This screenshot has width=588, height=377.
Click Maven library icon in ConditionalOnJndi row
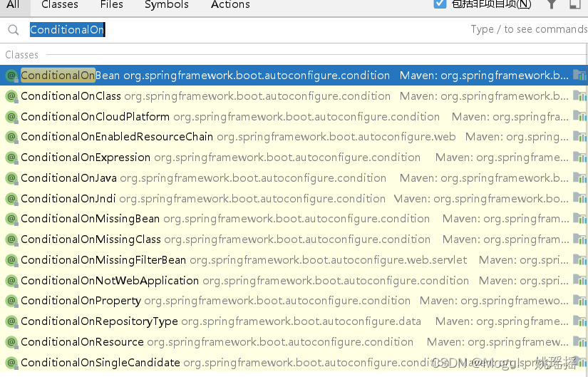point(579,198)
